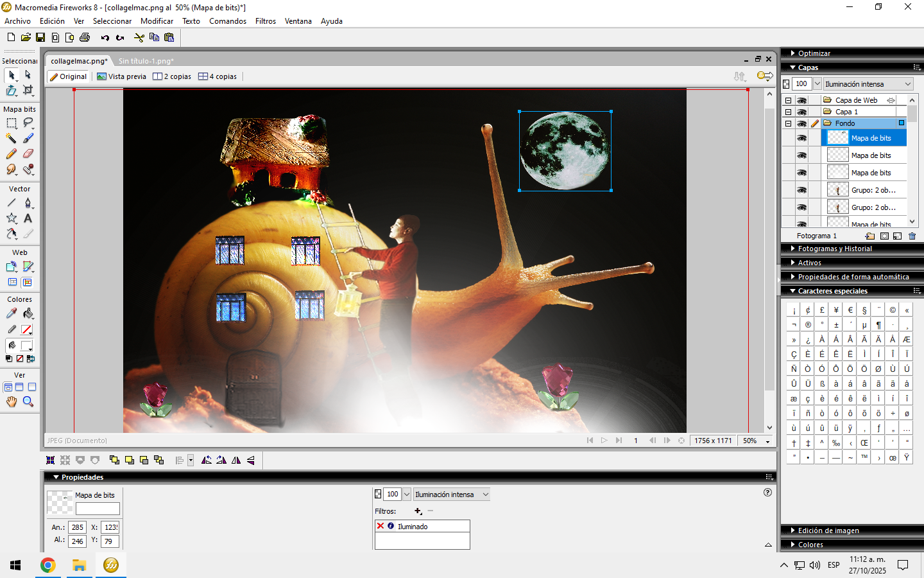Show the 4 copias view

point(218,76)
